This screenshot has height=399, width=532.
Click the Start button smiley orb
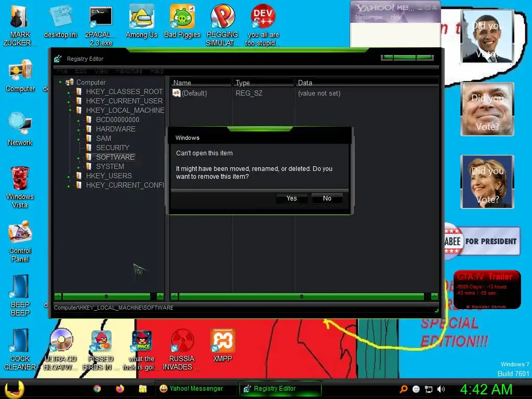point(14,389)
